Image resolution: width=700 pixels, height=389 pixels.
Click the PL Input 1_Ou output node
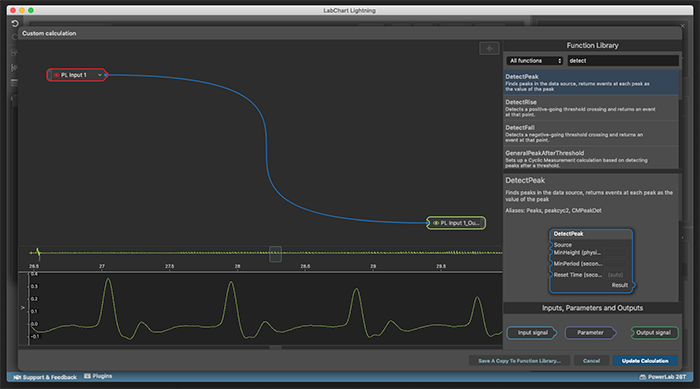456,223
